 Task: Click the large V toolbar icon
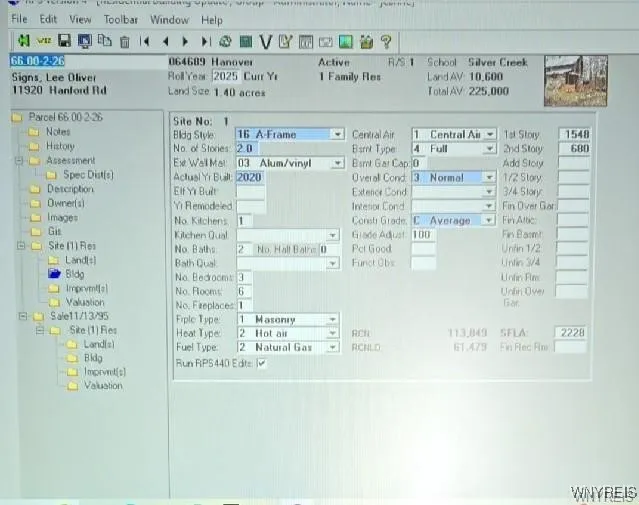(x=265, y=41)
